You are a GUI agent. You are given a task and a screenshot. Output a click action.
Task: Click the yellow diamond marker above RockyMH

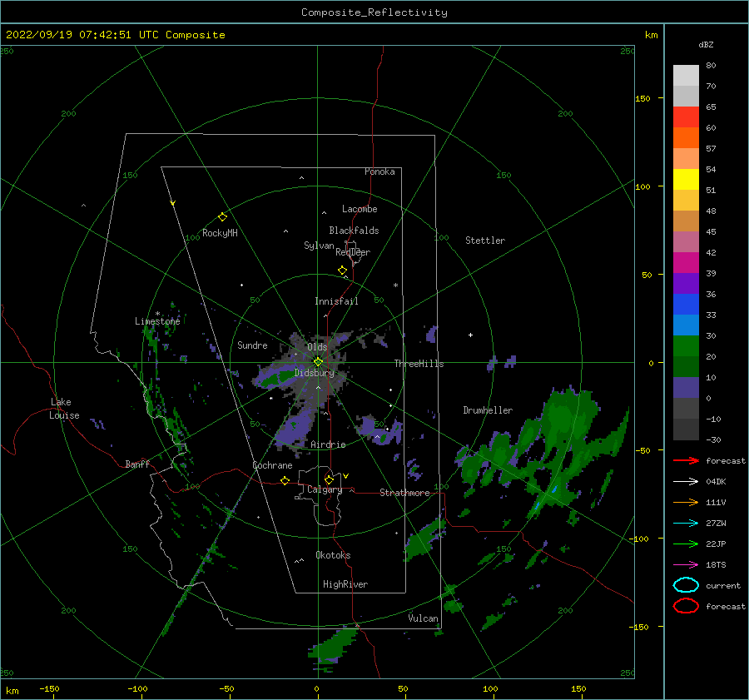click(x=222, y=217)
